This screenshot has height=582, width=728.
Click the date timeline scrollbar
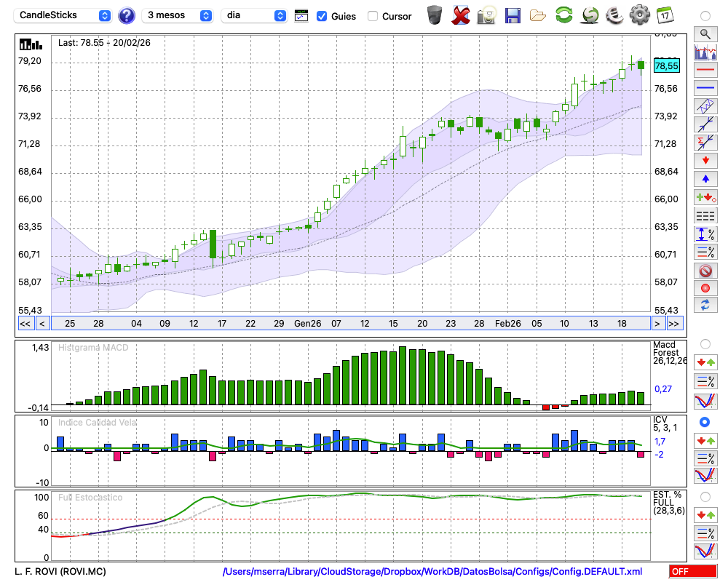pyautogui.click(x=349, y=324)
